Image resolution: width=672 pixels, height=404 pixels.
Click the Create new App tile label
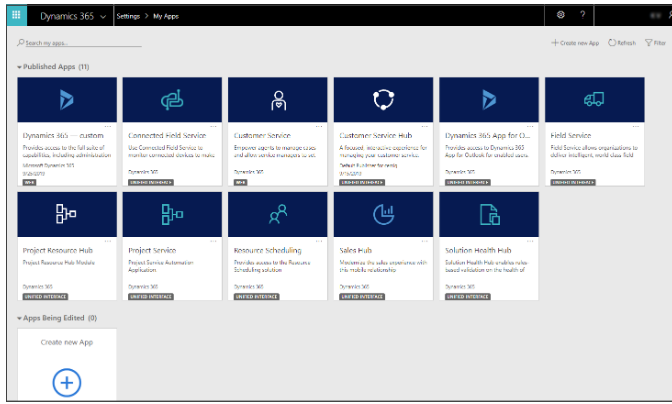coord(67,342)
